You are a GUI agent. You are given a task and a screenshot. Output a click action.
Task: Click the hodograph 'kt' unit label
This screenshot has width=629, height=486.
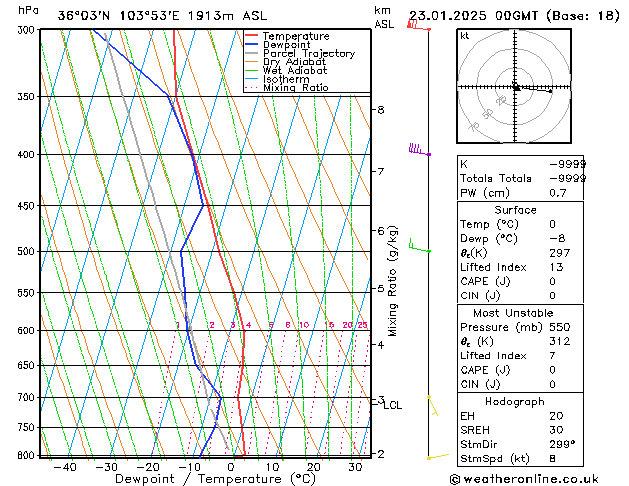point(465,36)
